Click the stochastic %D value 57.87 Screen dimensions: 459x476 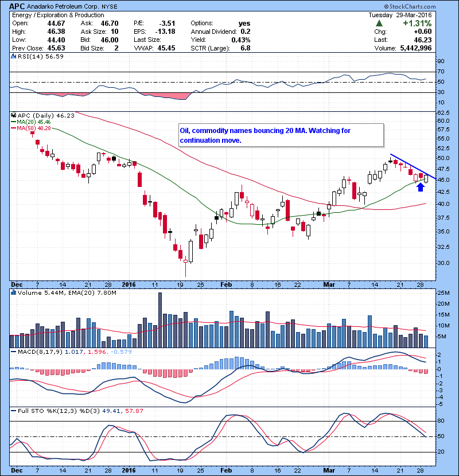coord(134,411)
